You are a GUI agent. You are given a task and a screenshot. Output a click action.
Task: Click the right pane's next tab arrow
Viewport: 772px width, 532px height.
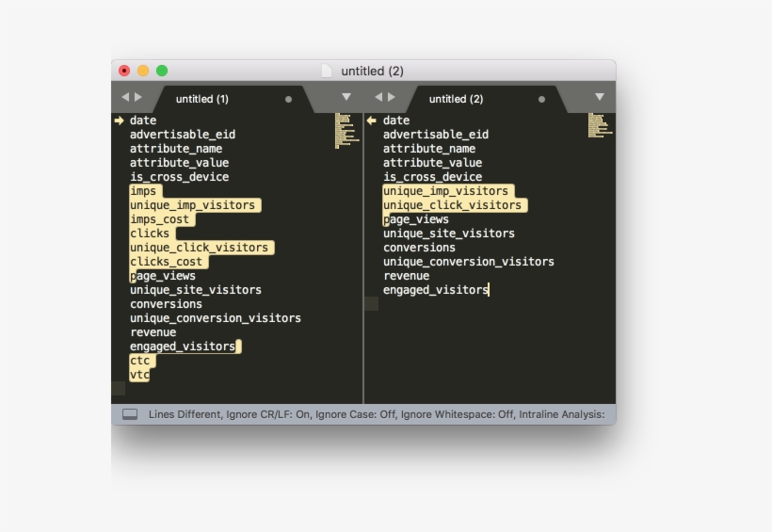click(392, 97)
